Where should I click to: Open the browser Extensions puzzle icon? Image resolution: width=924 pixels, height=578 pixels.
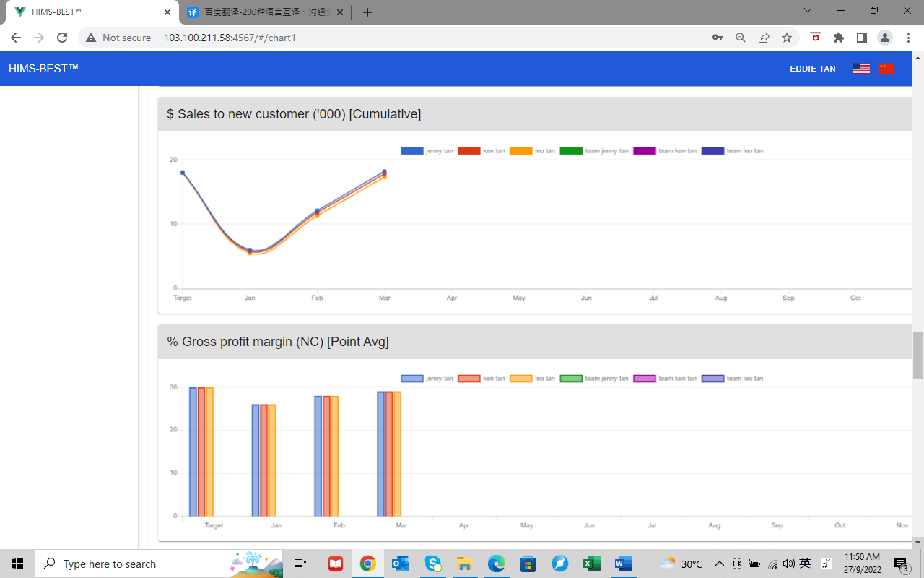coord(838,38)
